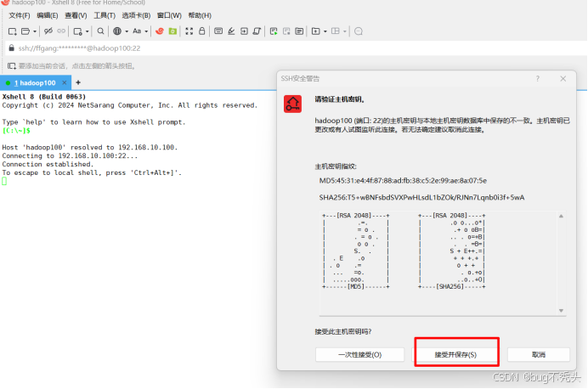Open the 文件(F) menu
Image resolution: width=588 pixels, height=389 pixels.
pyautogui.click(x=20, y=15)
